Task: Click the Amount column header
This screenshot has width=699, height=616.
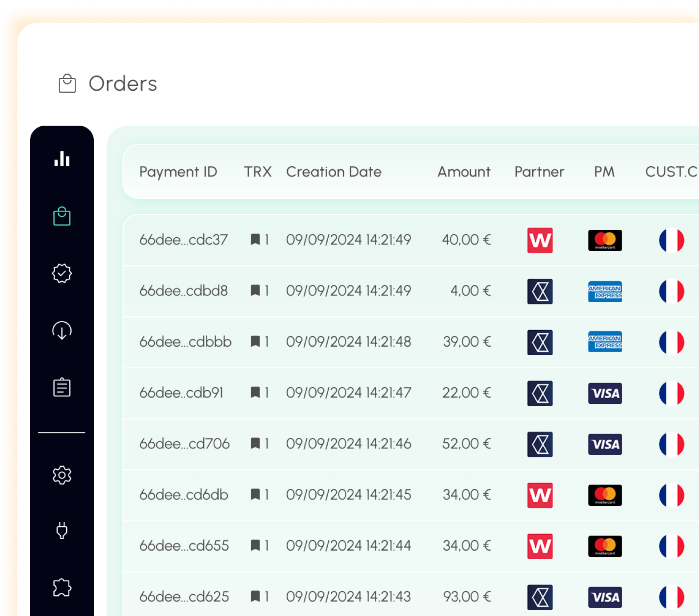Action: click(x=464, y=172)
